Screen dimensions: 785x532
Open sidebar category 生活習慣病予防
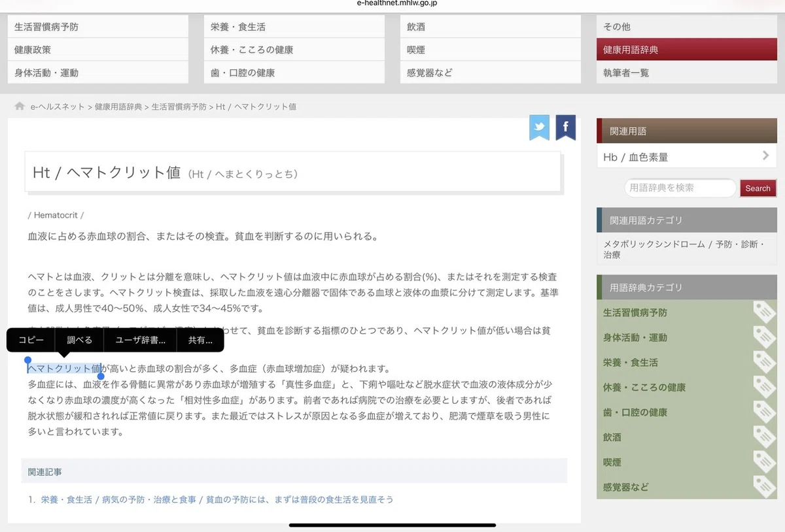pos(635,313)
